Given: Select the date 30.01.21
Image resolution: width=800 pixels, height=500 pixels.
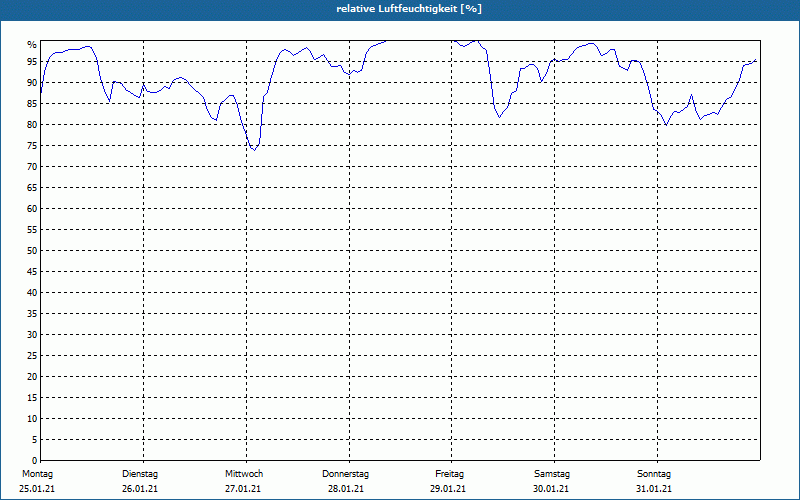Looking at the screenshot, I should [551, 489].
